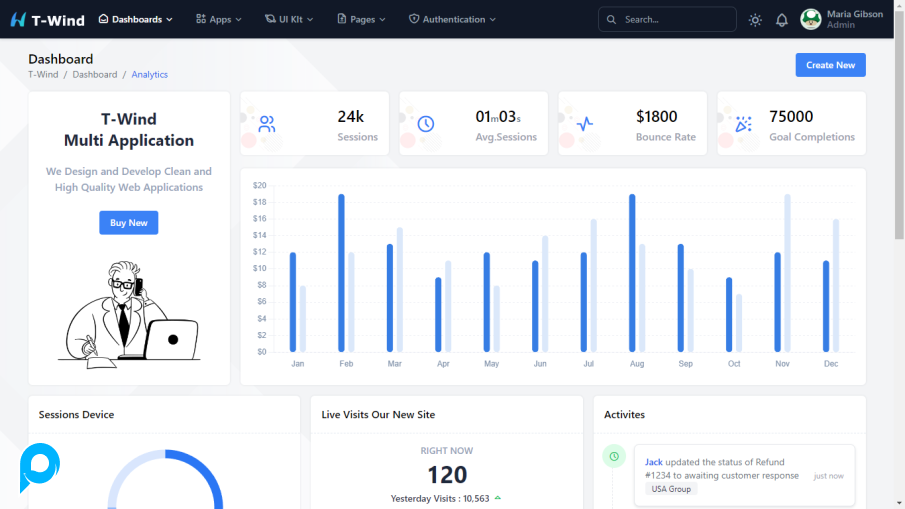Click the UI Kit icon in navbar
This screenshot has width=905, height=509.
270,19
